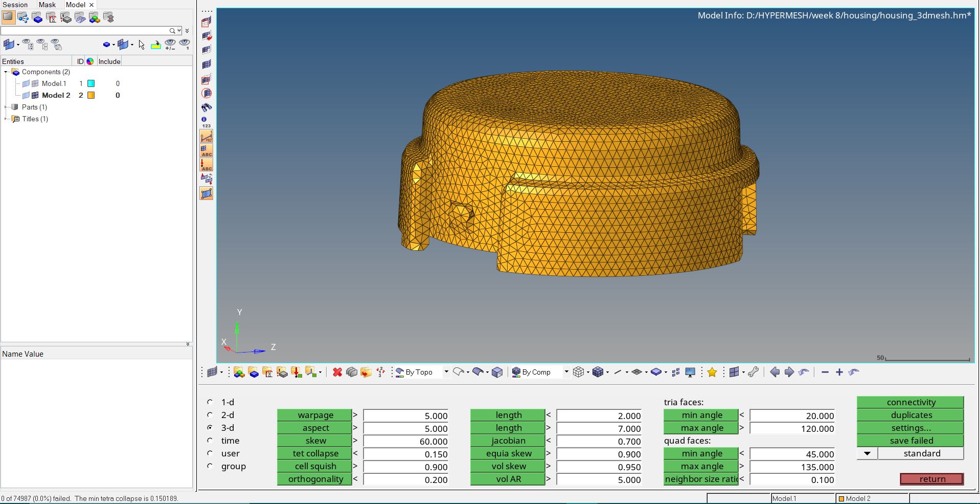The width and height of the screenshot is (980, 504).
Task: Enable the time check option
Action: tap(210, 441)
